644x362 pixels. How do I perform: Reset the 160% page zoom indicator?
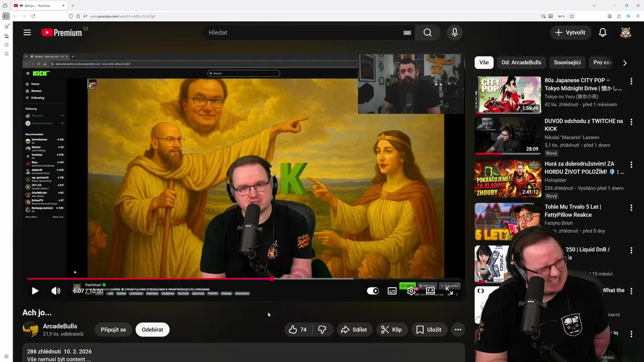pyautogui.click(x=560, y=16)
